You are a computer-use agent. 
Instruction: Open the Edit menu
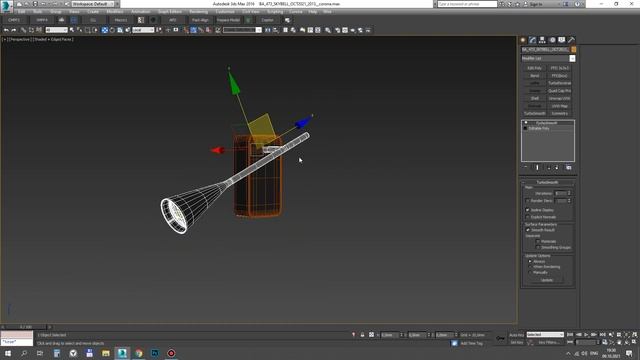pos(21,12)
